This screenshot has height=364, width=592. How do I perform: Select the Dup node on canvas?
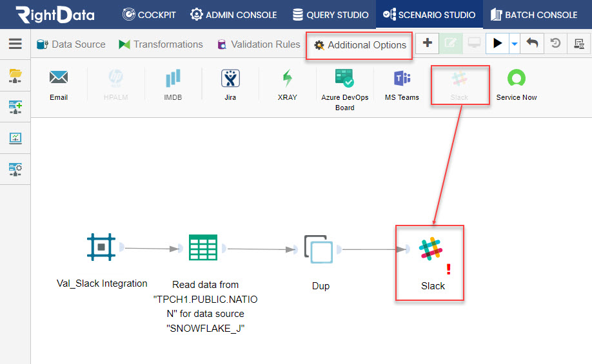(319, 249)
